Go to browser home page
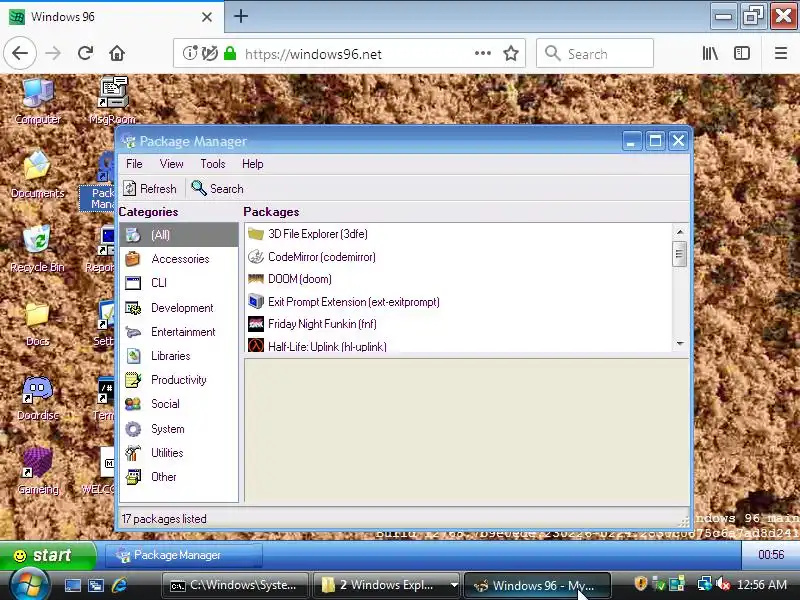Viewport: 800px width, 600px height. [117, 53]
